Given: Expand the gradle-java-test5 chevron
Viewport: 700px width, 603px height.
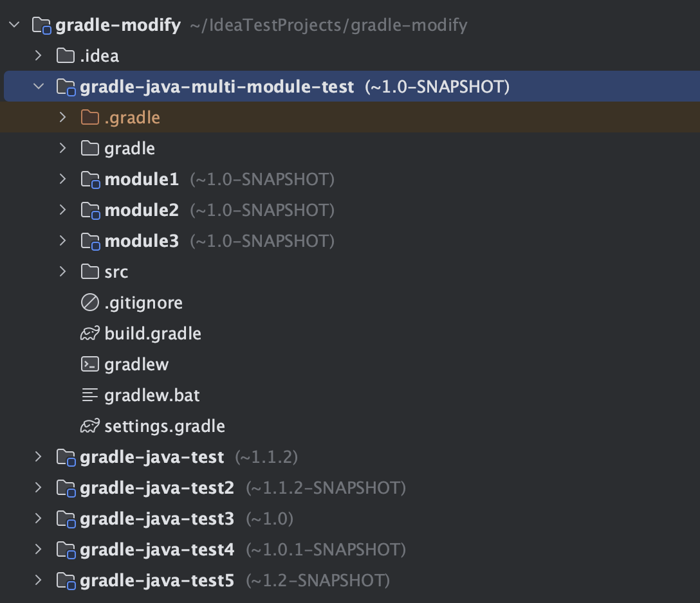Looking at the screenshot, I should [39, 580].
